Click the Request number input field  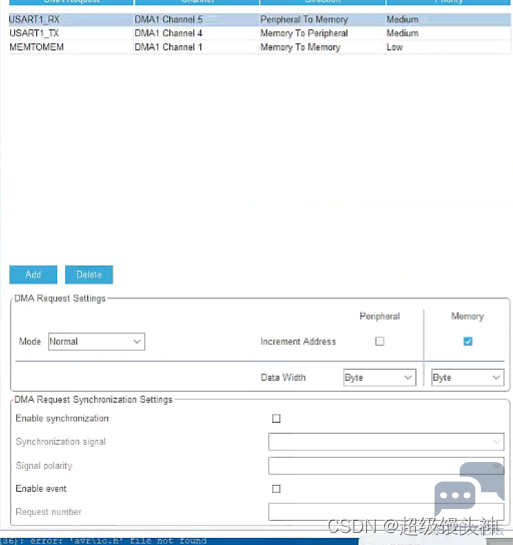click(386, 512)
